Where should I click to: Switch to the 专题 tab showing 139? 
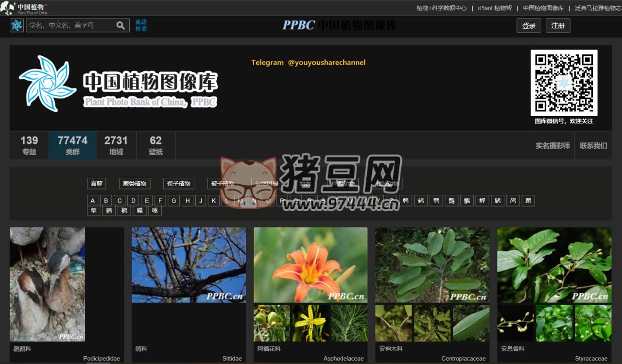[29, 145]
